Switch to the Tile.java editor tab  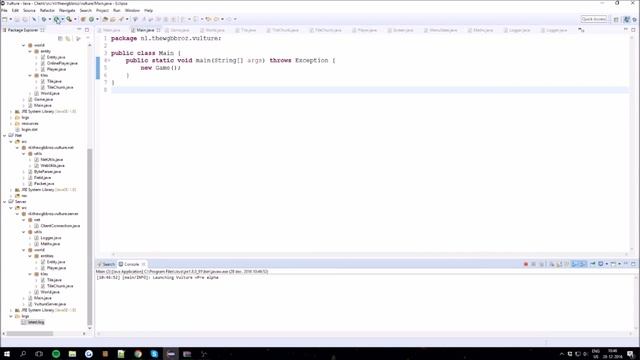point(246,30)
